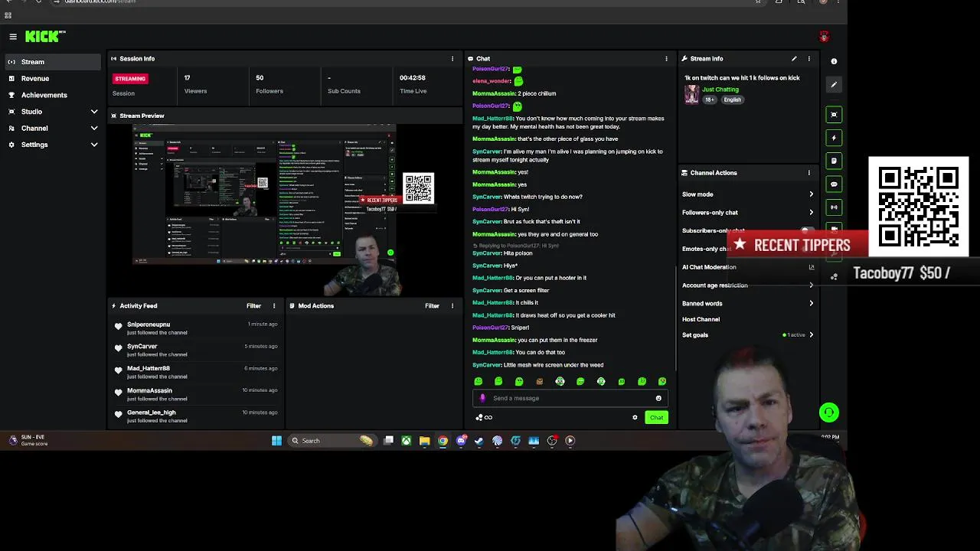This screenshot has width=980, height=551.
Task: Open Activity Feed three-dot menu
Action: pyautogui.click(x=273, y=306)
